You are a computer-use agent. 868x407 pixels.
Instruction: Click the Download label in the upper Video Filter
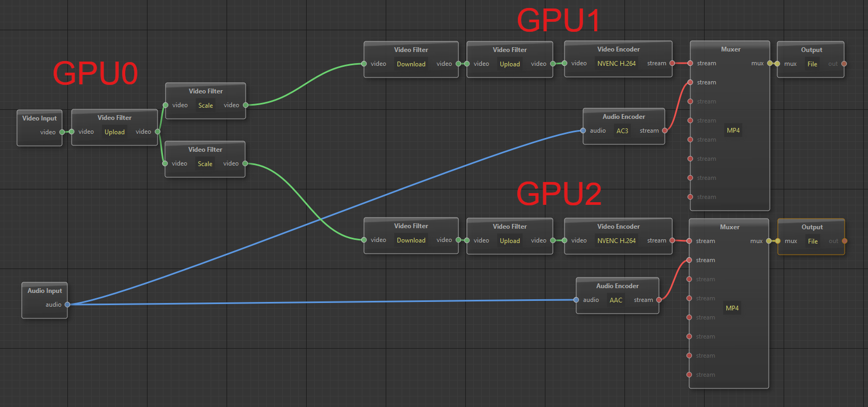[411, 64]
